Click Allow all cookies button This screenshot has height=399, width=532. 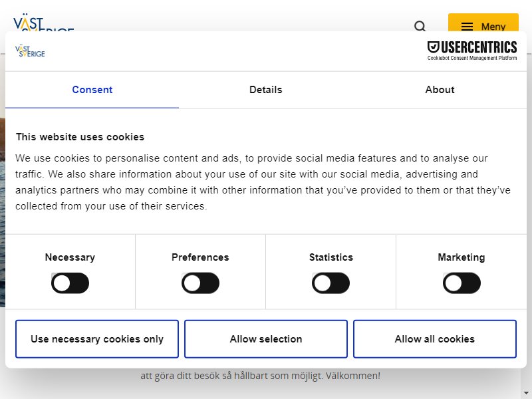pyautogui.click(x=435, y=339)
